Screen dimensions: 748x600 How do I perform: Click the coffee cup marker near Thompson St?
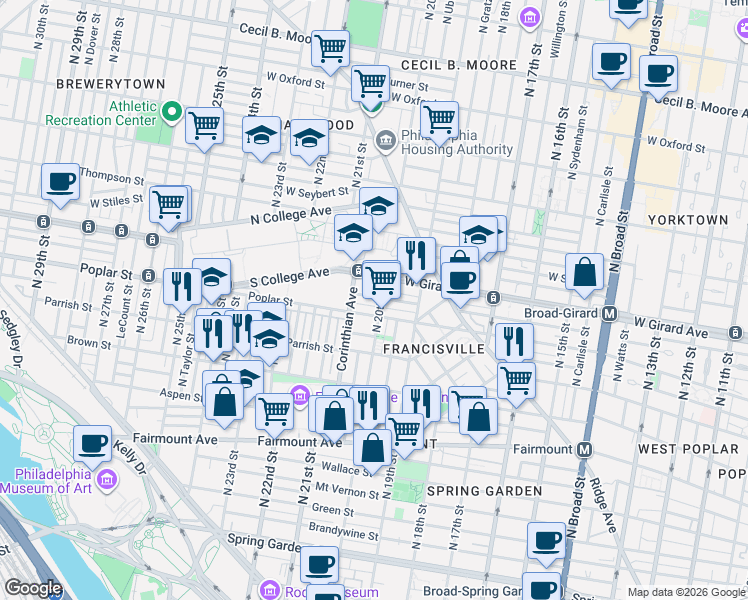pos(60,183)
